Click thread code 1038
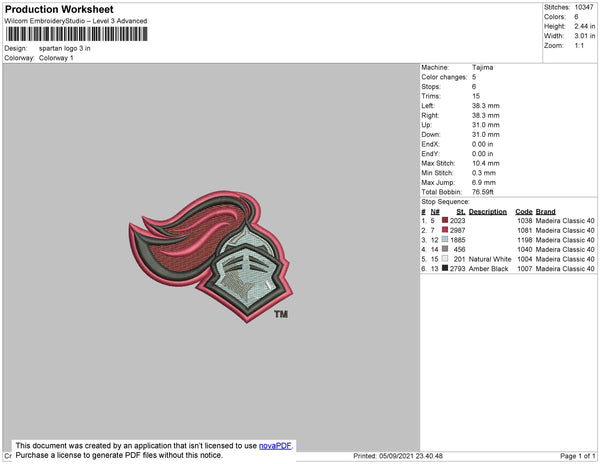Image resolution: width=600 pixels, height=464 pixels. pos(525,221)
